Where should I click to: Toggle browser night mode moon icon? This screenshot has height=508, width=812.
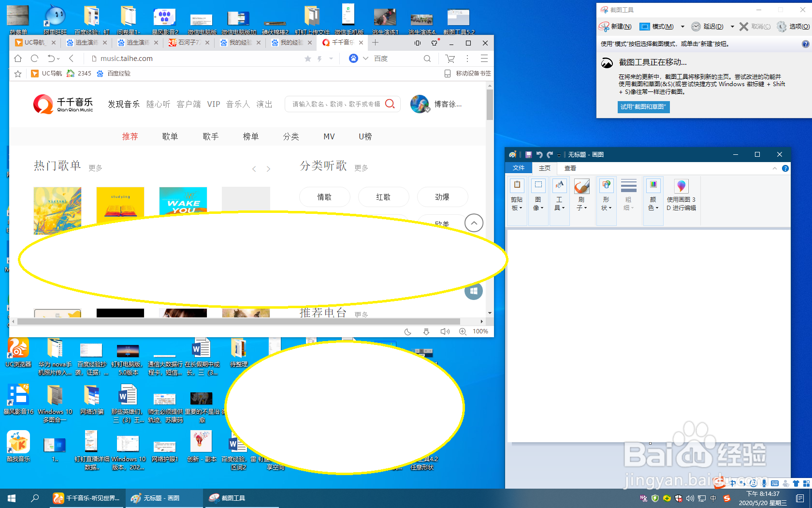408,331
